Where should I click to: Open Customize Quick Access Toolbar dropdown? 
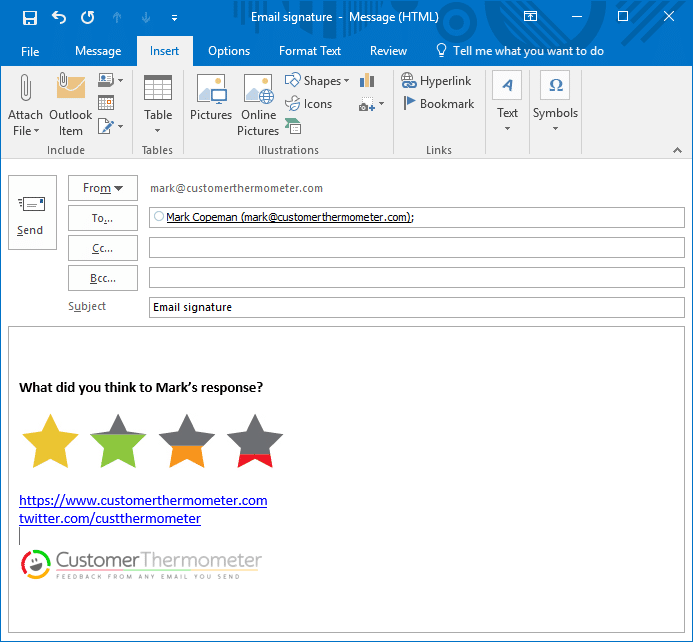tap(174, 18)
